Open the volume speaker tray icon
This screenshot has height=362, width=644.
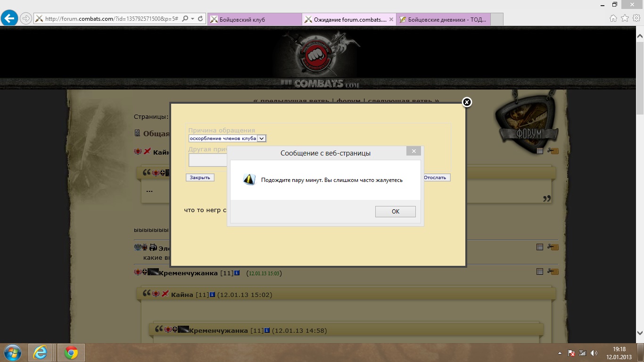[x=594, y=353]
